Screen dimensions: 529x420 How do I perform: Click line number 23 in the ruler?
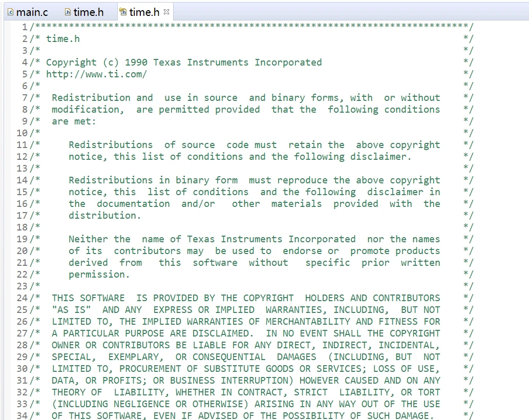[x=22, y=286]
